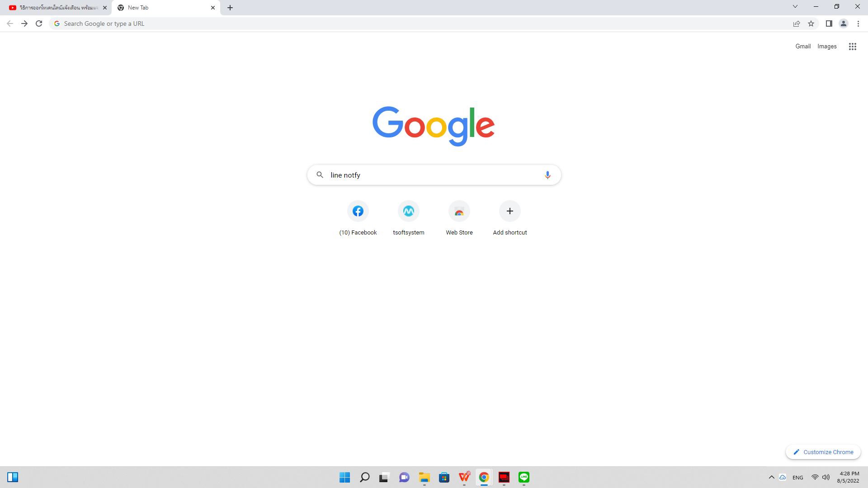
Task: Open the Facebook shortcut
Action: [x=358, y=218]
